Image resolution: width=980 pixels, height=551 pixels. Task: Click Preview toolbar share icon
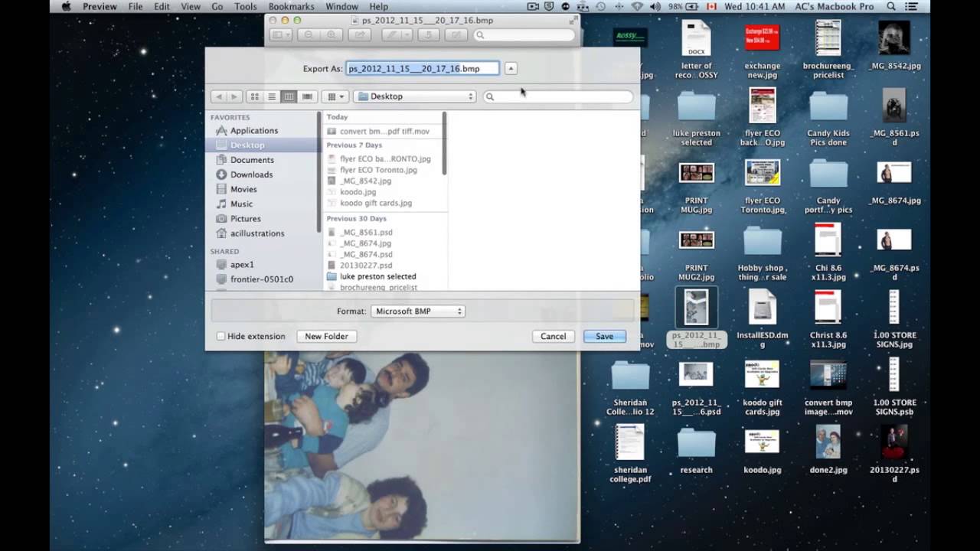360,35
